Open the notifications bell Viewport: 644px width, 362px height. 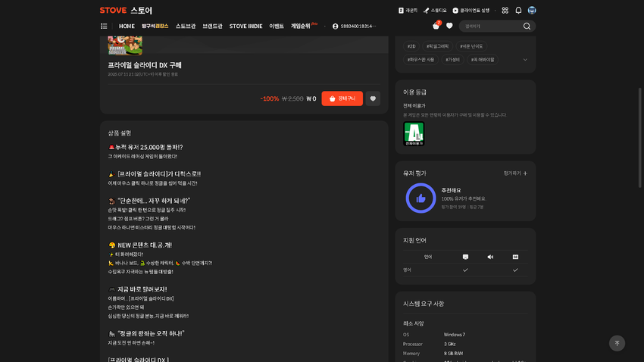click(518, 11)
